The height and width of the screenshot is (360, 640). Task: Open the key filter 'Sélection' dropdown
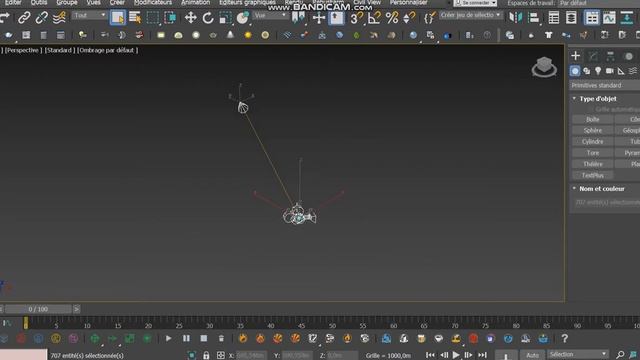pos(578,354)
